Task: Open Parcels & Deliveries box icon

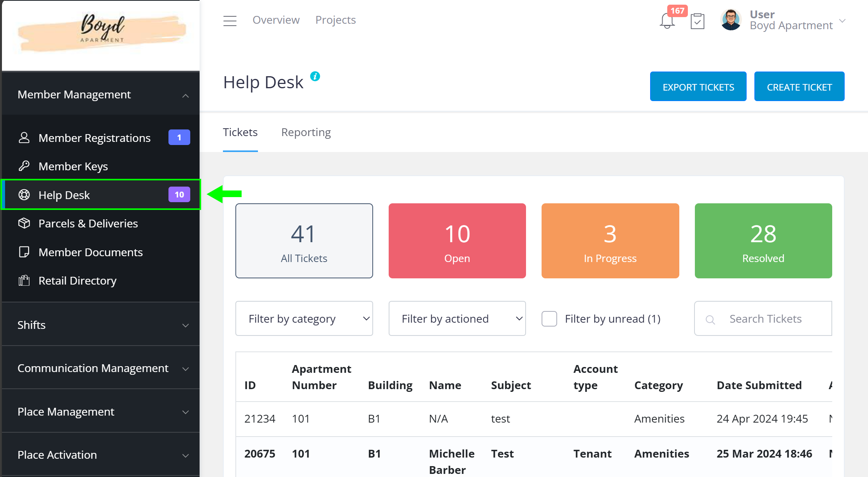Action: pos(24,223)
